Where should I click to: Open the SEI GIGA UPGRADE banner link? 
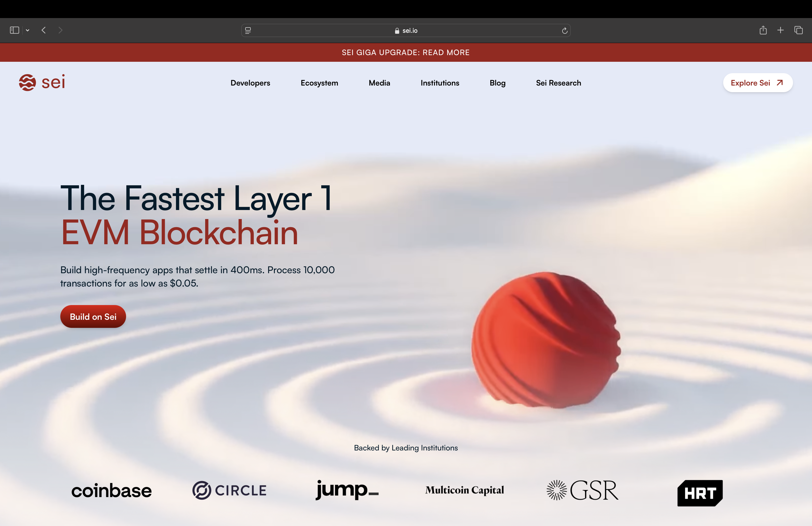point(406,52)
